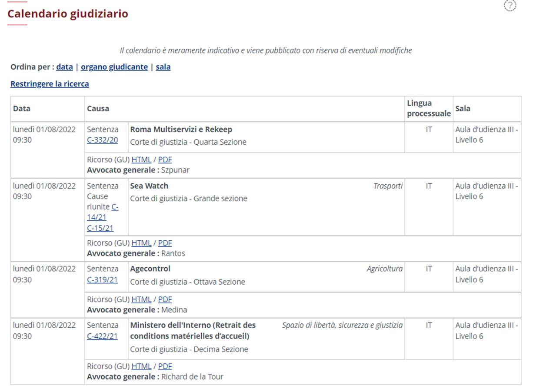
Task: Sort calendar by organo giudicante
Action: coord(114,67)
